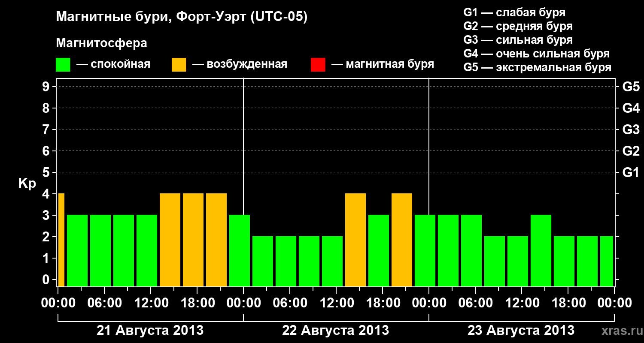Click the '22 Августа 2013' date label
This screenshot has height=343, width=644.
[x=336, y=330]
